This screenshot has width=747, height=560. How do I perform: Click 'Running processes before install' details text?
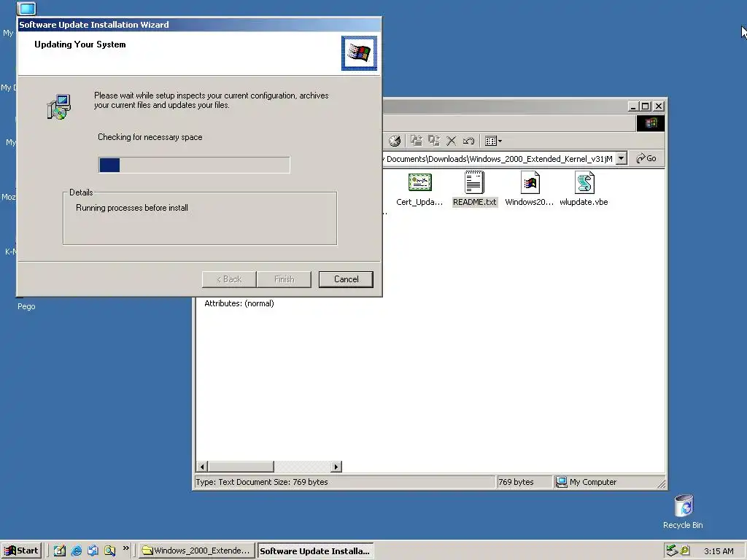(132, 208)
